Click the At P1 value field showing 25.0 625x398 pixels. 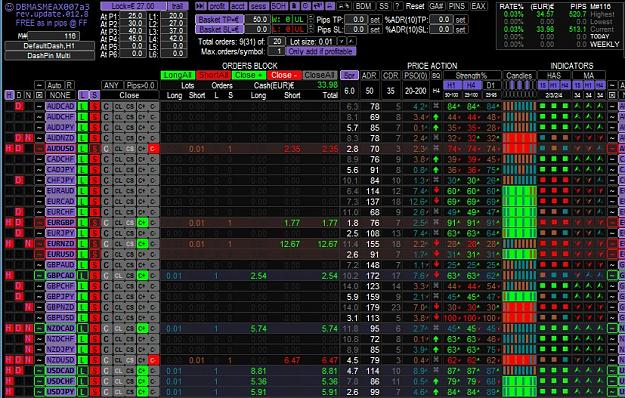(132, 16)
